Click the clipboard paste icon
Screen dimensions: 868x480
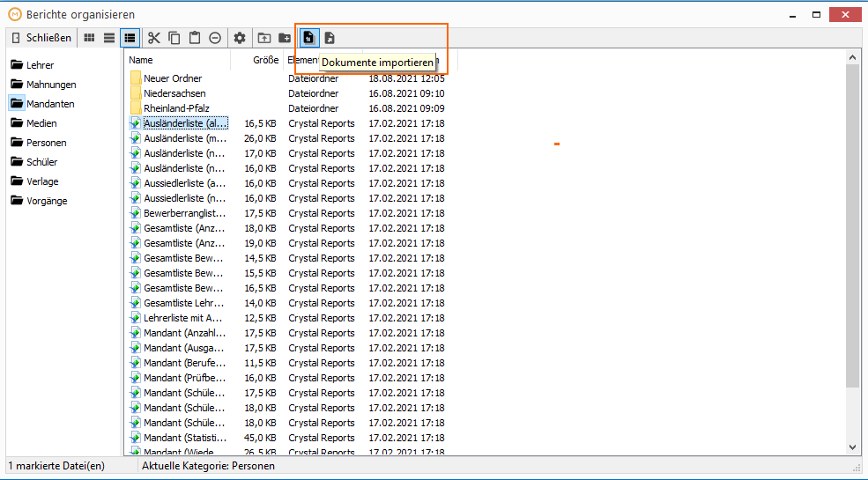pyautogui.click(x=194, y=38)
